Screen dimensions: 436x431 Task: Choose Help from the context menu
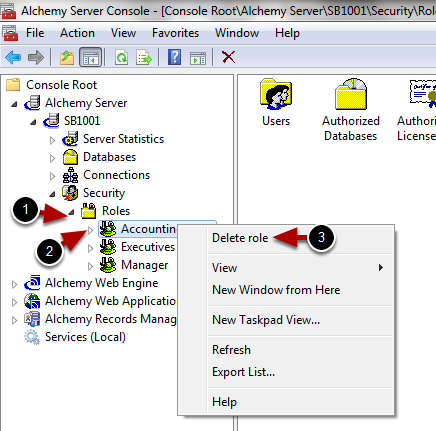coord(299,402)
